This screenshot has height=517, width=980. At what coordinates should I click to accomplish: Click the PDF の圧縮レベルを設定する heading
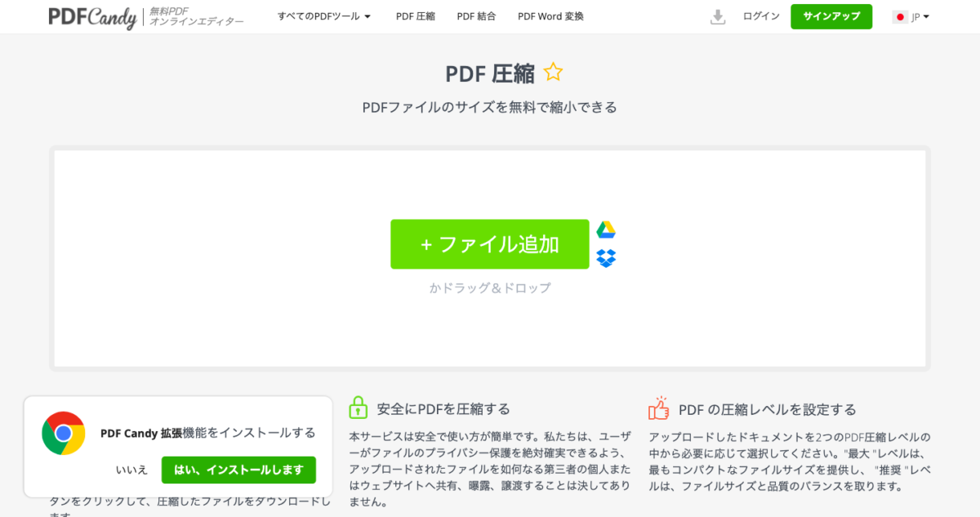click(768, 409)
